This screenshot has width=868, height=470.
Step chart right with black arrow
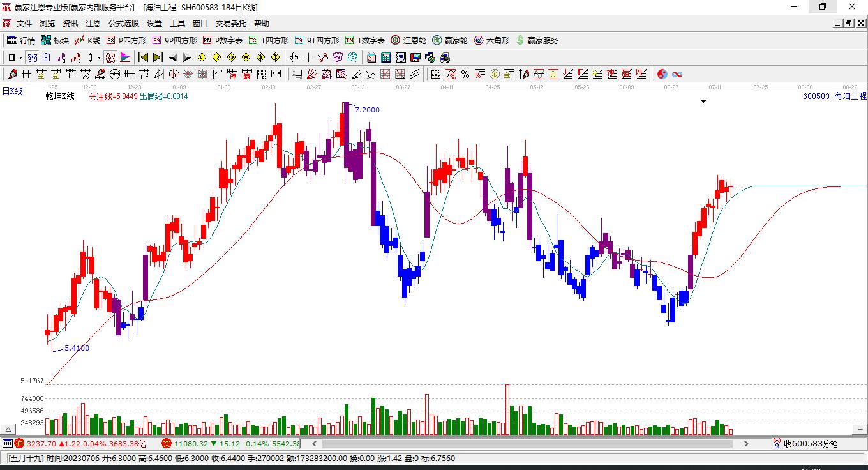pos(187,57)
